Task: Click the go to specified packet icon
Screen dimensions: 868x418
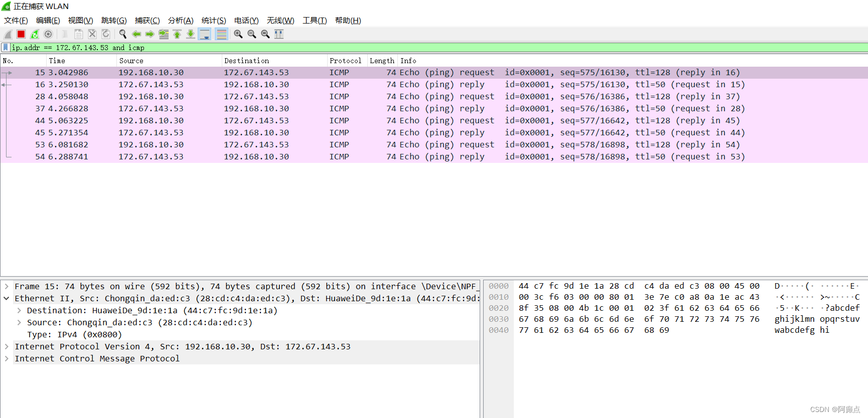Action: [164, 34]
